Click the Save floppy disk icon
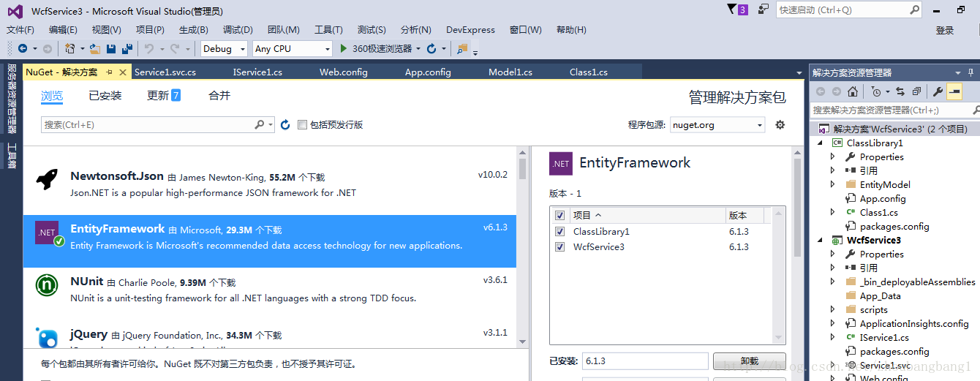This screenshot has height=381, width=980. click(111, 49)
